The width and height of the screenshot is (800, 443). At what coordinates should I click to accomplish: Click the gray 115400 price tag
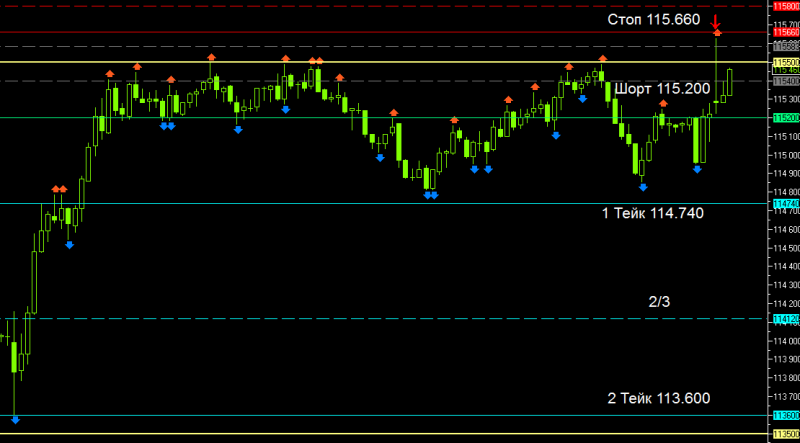tap(786, 81)
